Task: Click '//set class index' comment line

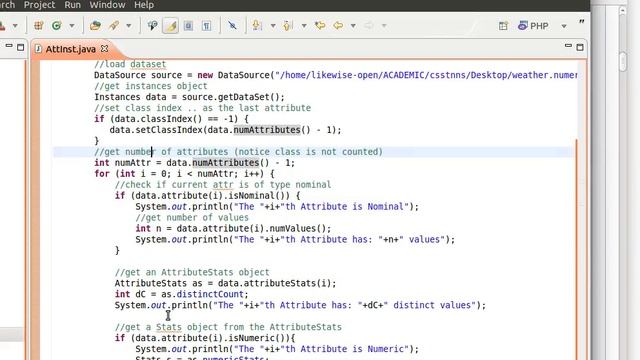Action: point(202,108)
